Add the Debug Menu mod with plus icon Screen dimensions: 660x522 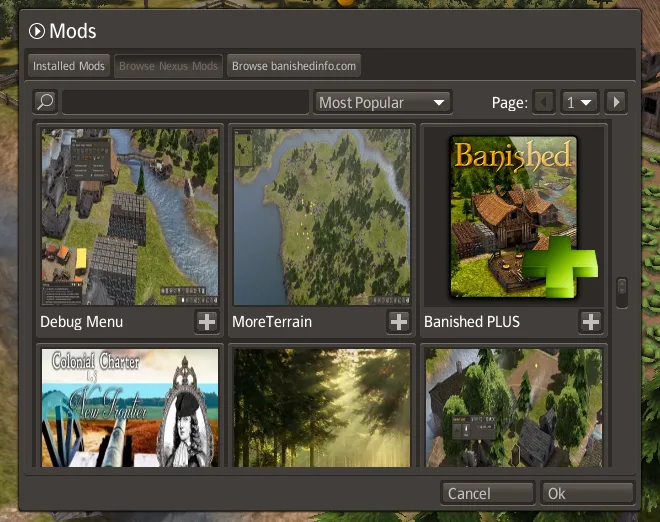207,322
